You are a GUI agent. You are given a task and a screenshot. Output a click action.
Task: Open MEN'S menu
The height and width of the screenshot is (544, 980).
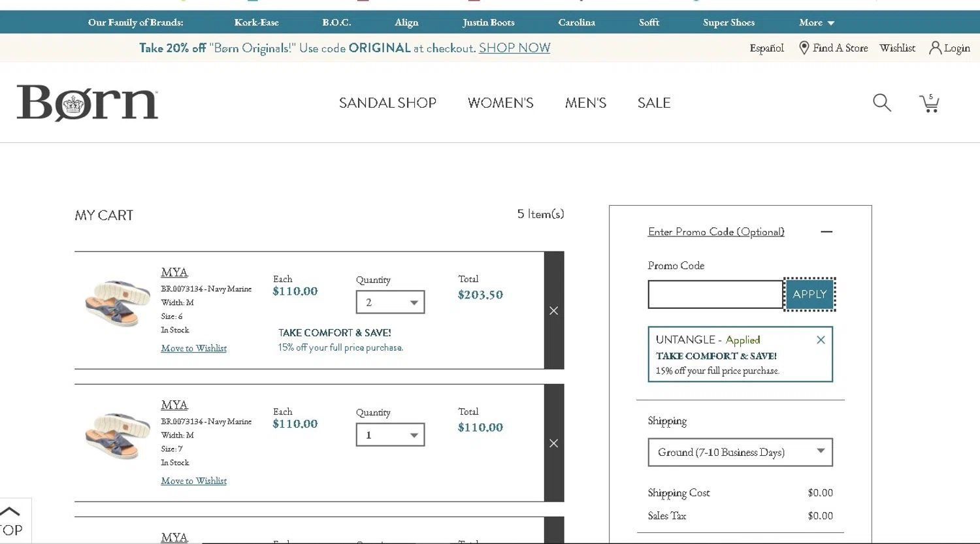click(585, 103)
